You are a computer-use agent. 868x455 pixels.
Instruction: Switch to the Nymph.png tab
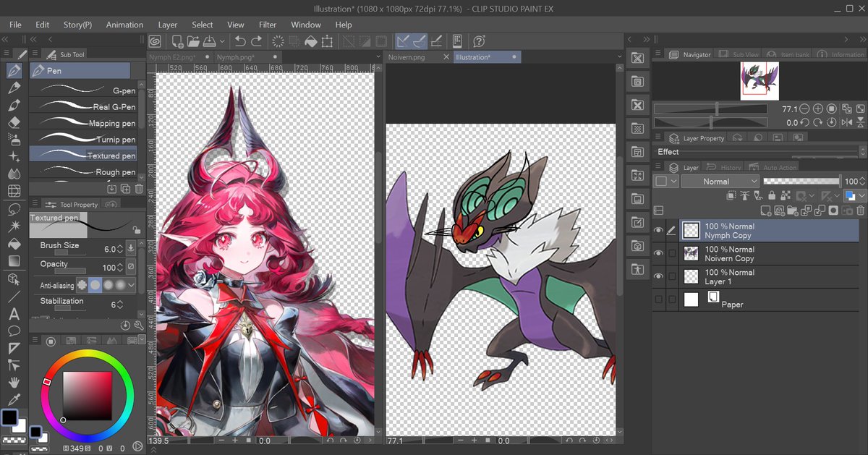[x=236, y=57]
